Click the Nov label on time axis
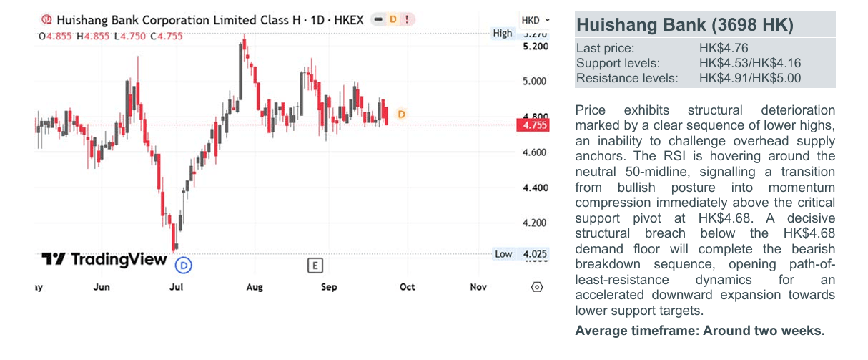 [478, 287]
